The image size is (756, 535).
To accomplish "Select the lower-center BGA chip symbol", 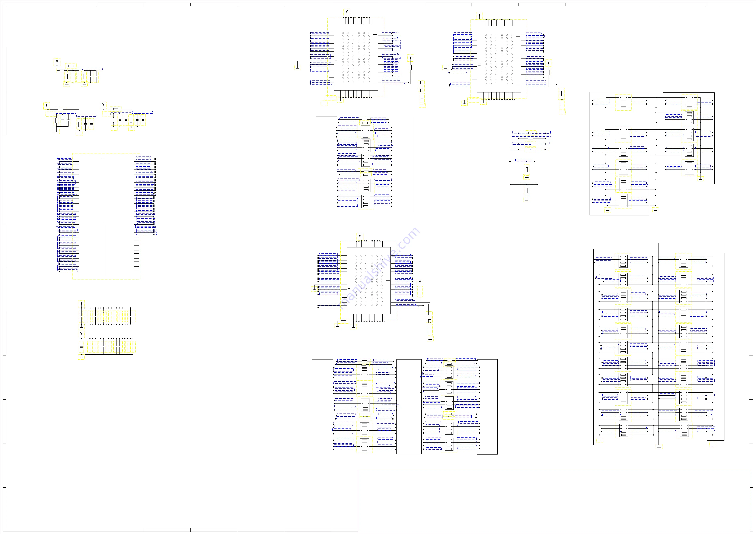I will (x=369, y=281).
